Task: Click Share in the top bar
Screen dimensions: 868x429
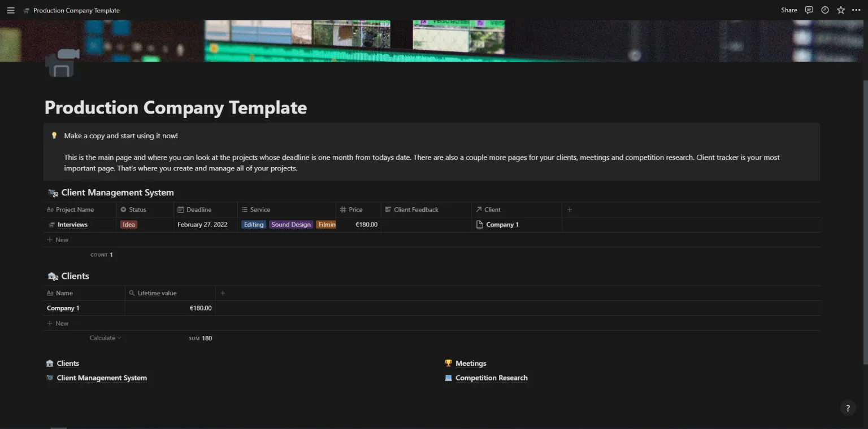Action: tap(789, 10)
